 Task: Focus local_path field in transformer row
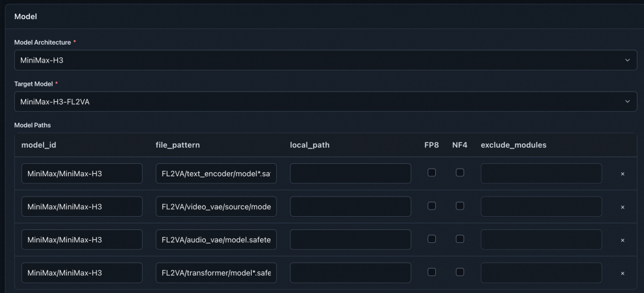[x=351, y=273]
